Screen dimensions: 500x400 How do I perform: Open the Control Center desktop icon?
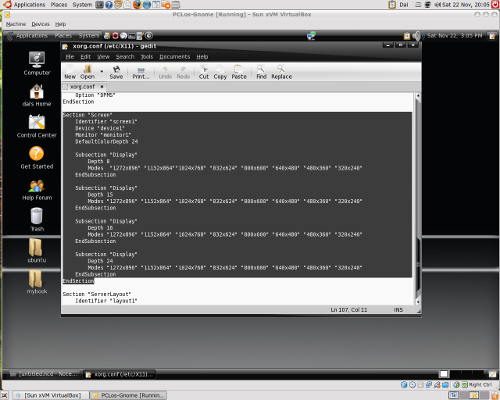coord(37,126)
